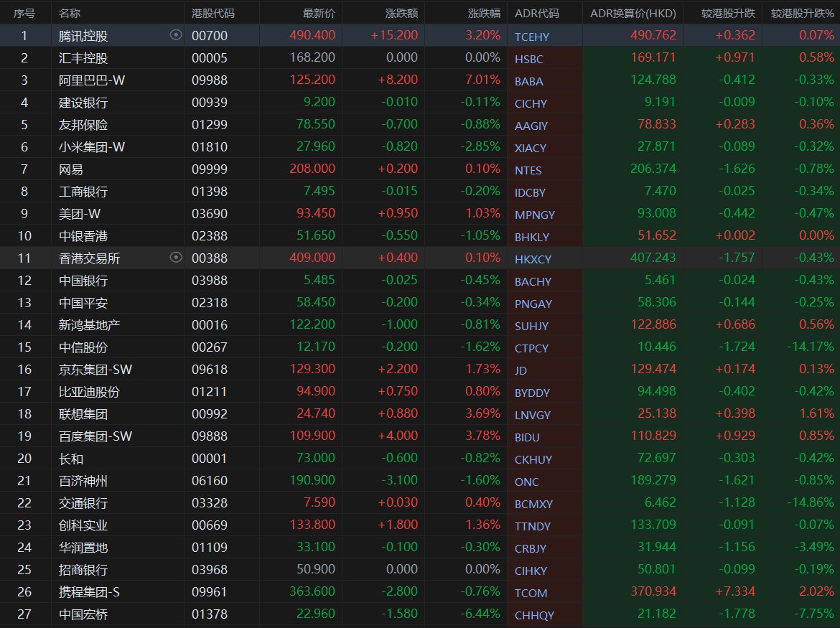The width and height of the screenshot is (840, 628).
Task: Select 创科实业 stock name
Action: [83, 525]
